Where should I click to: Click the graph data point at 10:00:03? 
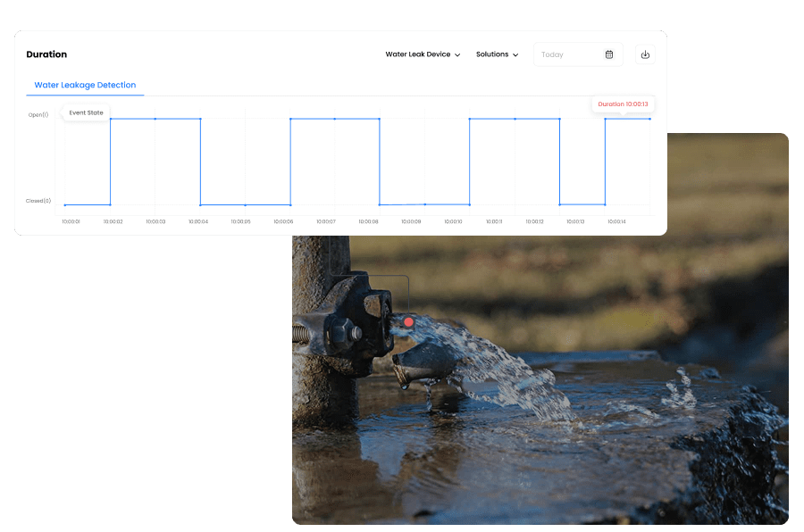pyautogui.click(x=155, y=119)
